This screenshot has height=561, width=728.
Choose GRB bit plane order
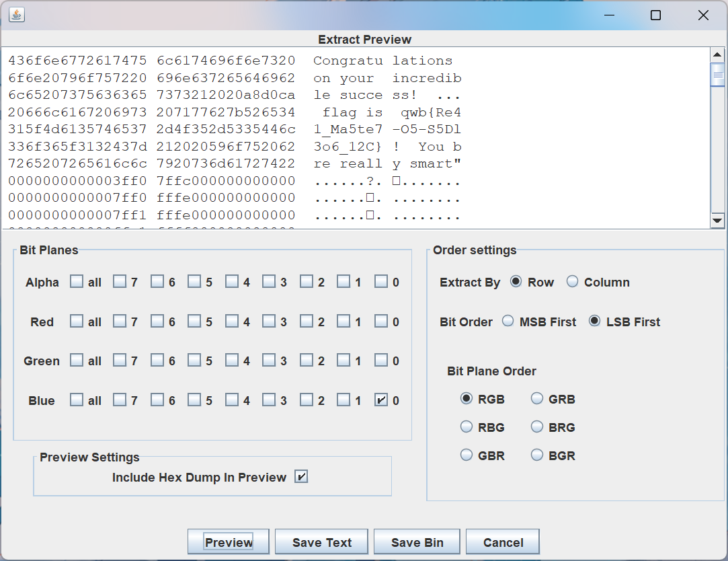click(x=537, y=399)
